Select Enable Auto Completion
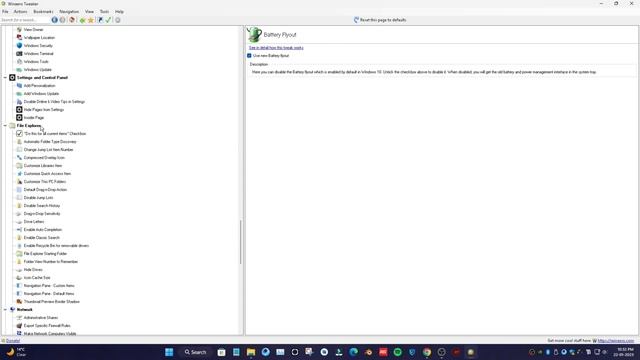 tap(42, 230)
